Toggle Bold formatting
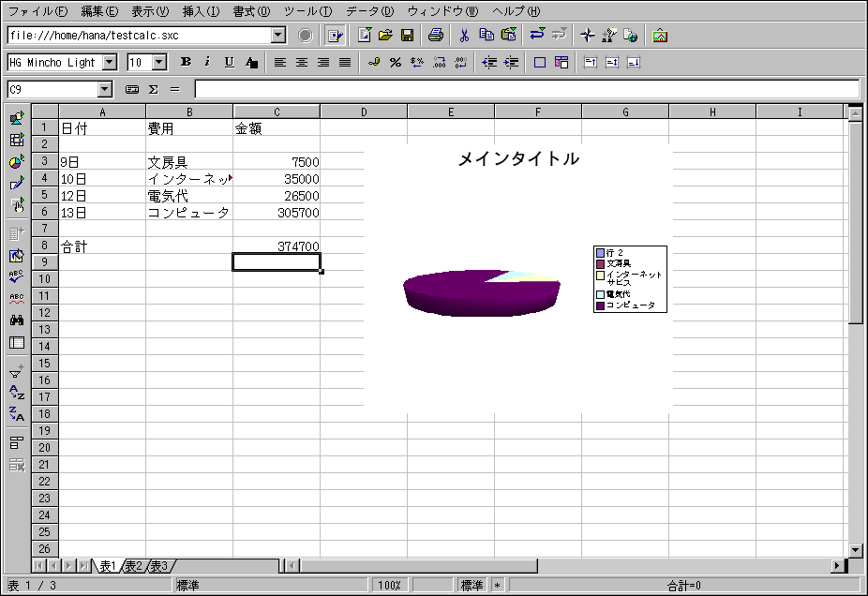 (186, 63)
